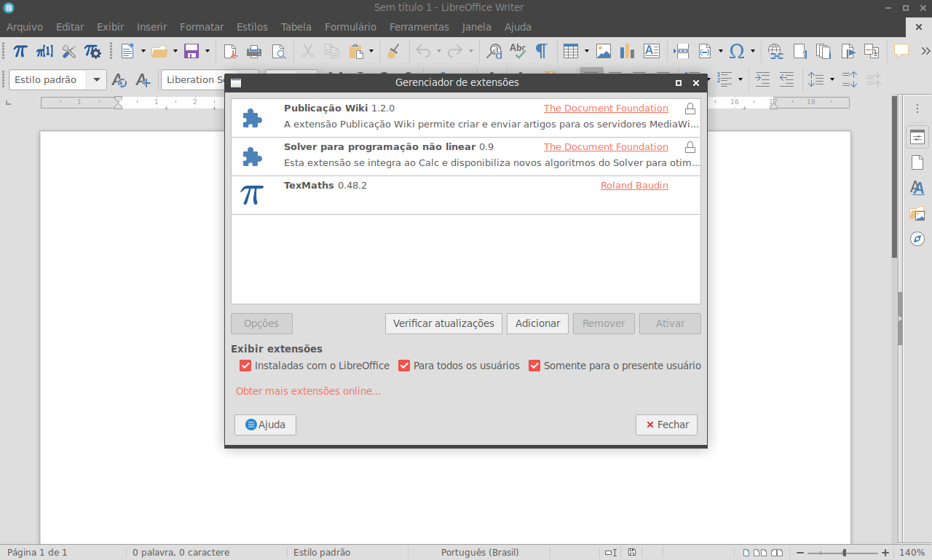Viewport: 932px width, 560px height.
Task: Run Spelling check Abc icon
Action: point(518,51)
